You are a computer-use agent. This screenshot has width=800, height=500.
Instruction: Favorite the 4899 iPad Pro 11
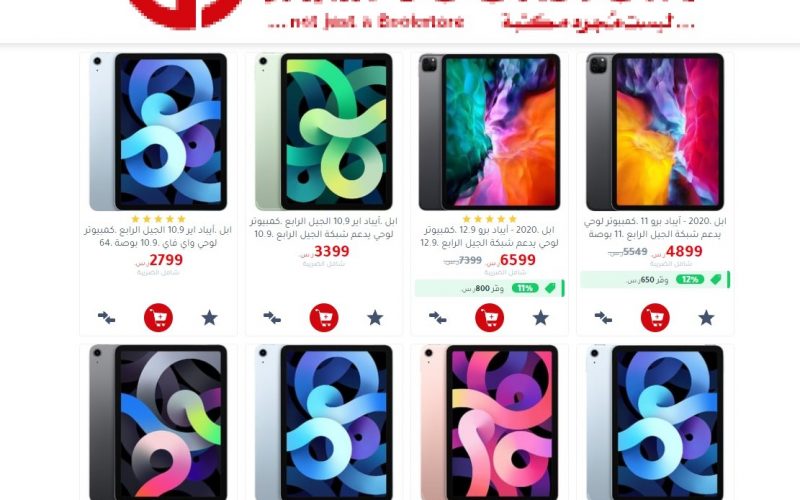[x=706, y=318]
